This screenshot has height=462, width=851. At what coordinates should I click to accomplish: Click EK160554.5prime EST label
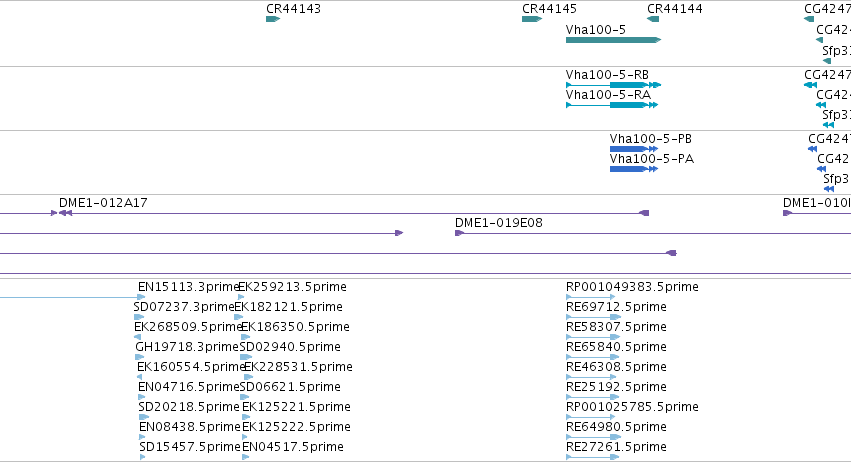(192, 367)
